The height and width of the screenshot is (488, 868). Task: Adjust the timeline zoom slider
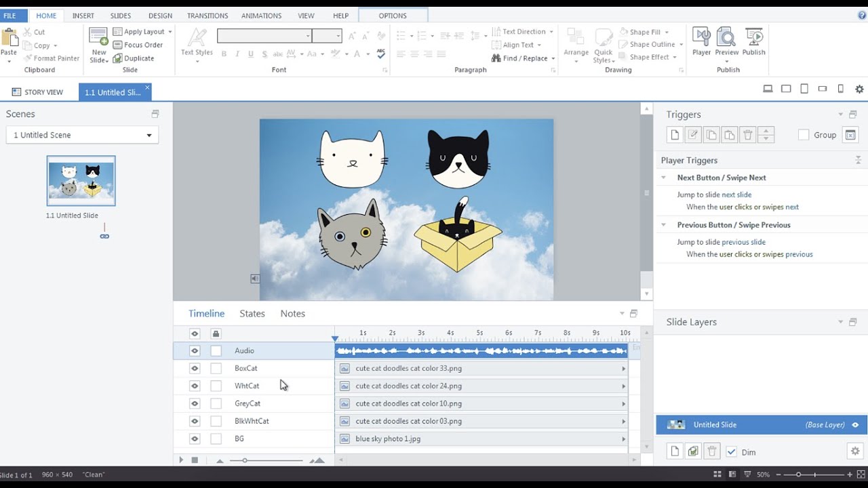pos(244,460)
